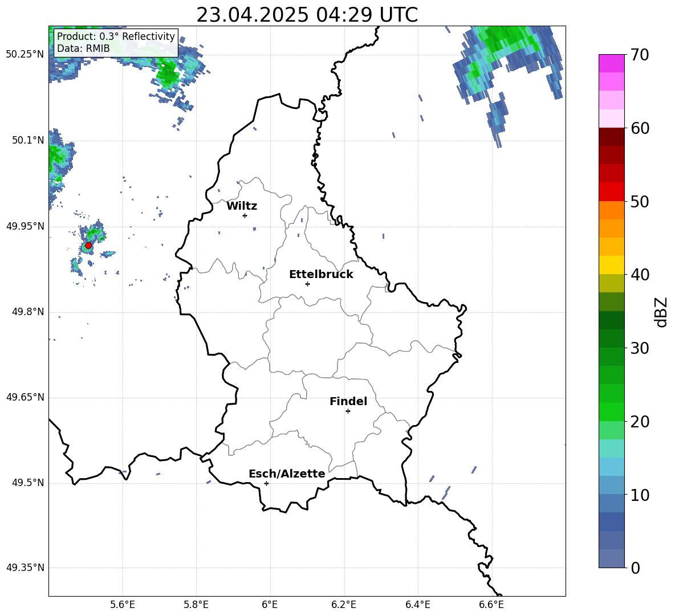
Task: Click the green radar echo near 50.25°N top-left
Action: (168, 72)
